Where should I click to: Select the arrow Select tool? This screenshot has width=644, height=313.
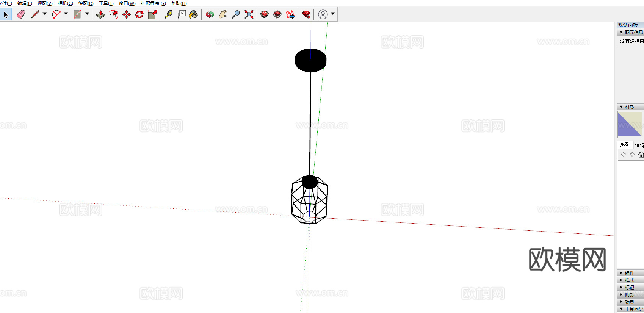point(6,15)
